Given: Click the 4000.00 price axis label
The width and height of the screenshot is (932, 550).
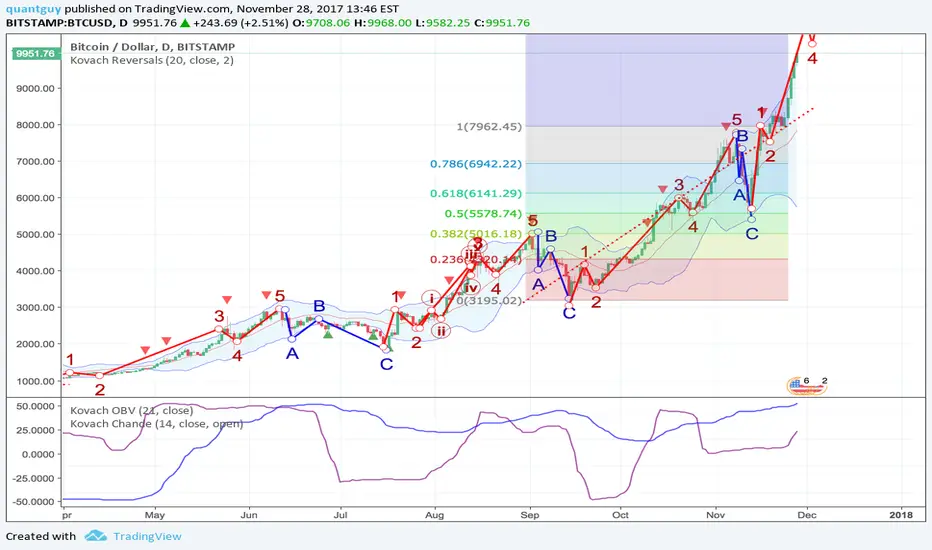Looking at the screenshot, I should (x=36, y=271).
